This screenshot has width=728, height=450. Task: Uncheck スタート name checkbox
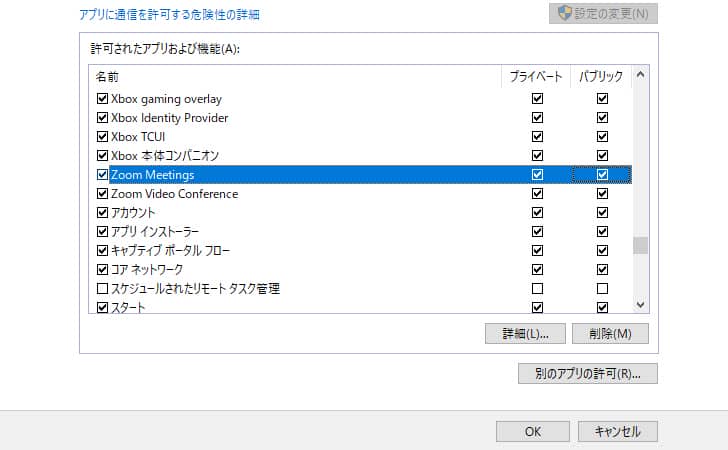[102, 307]
